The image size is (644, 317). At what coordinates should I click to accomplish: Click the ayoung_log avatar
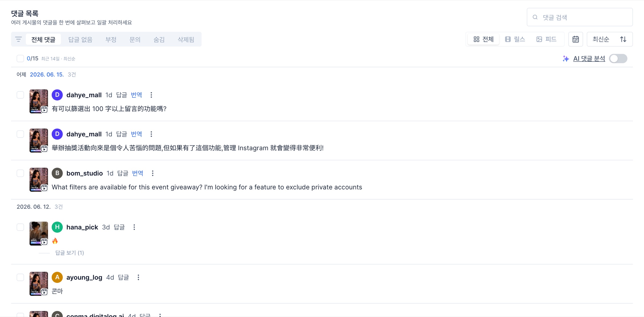(x=57, y=277)
